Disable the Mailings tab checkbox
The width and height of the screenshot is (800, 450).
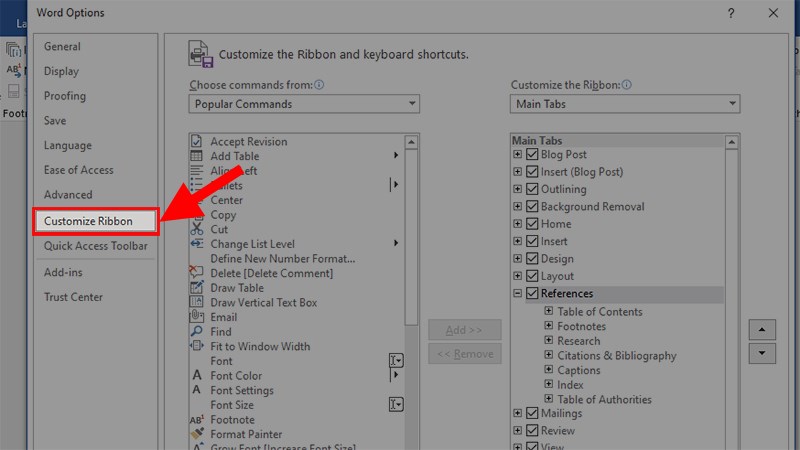tap(532, 413)
